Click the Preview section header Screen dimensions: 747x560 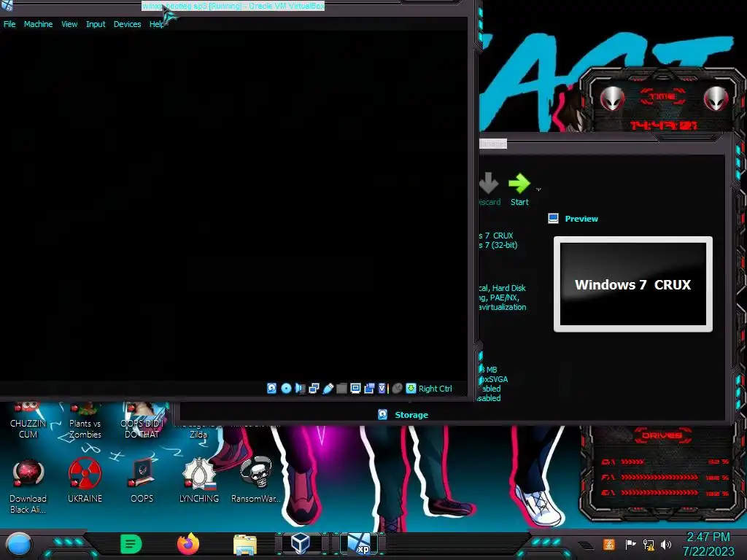tap(581, 219)
